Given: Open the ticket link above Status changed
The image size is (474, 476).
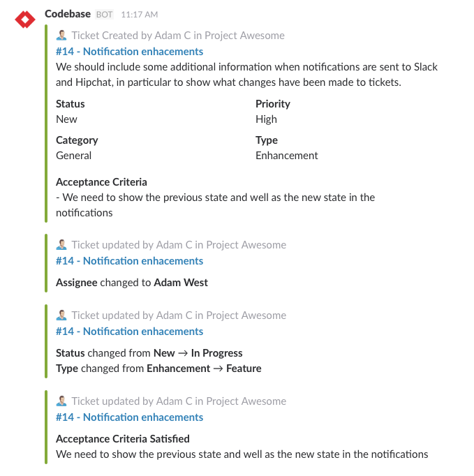Looking at the screenshot, I should click(129, 332).
